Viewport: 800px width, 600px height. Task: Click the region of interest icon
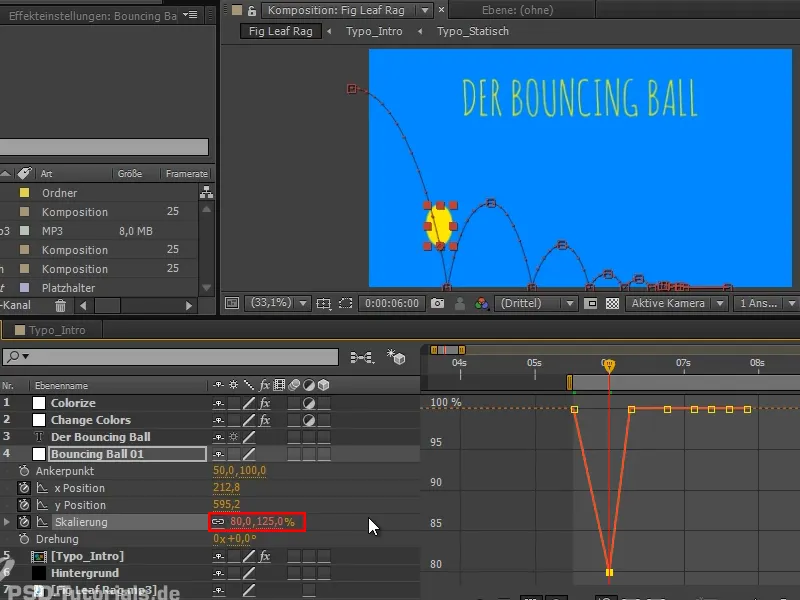(x=345, y=303)
